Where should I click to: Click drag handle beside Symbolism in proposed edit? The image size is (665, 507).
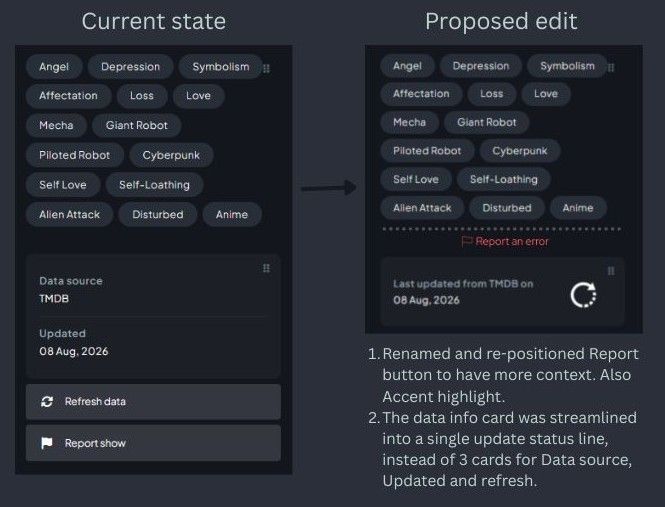point(611,67)
